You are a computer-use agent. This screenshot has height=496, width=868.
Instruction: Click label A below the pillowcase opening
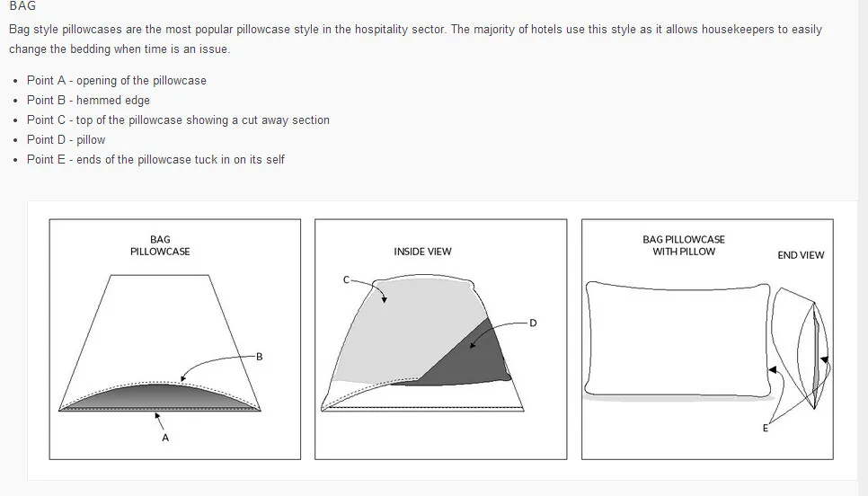pyautogui.click(x=165, y=438)
